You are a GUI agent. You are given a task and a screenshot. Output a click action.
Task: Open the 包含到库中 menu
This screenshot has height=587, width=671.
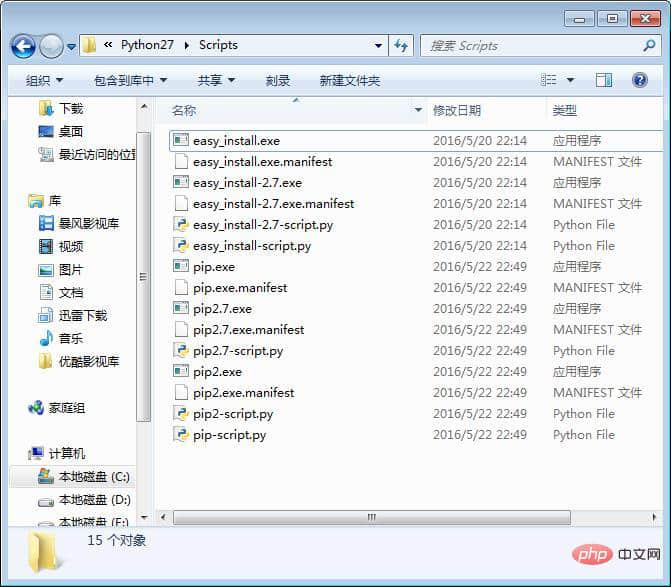tap(131, 80)
